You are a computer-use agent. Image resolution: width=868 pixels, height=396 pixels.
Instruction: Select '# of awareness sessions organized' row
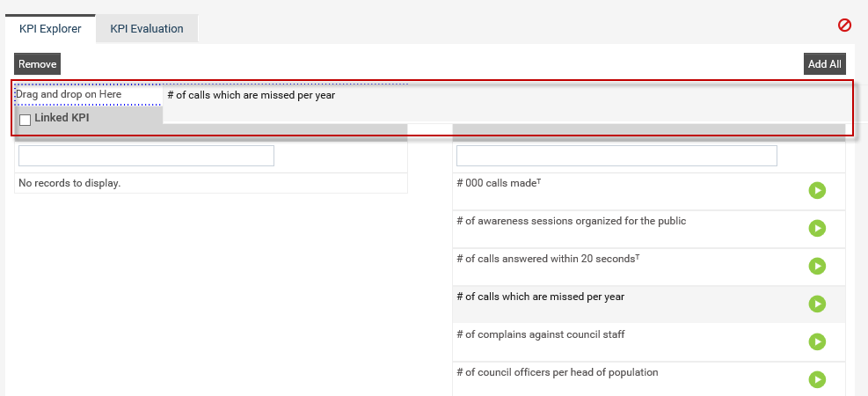point(649,230)
